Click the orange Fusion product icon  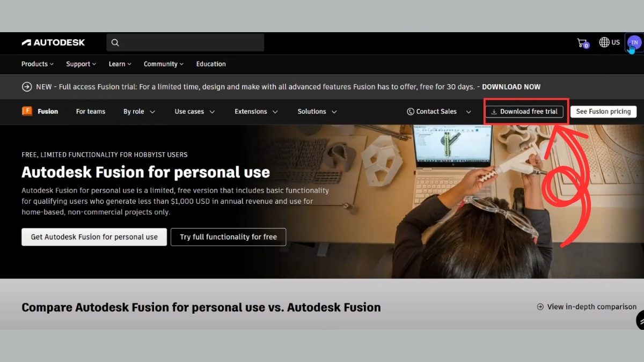pyautogui.click(x=27, y=111)
